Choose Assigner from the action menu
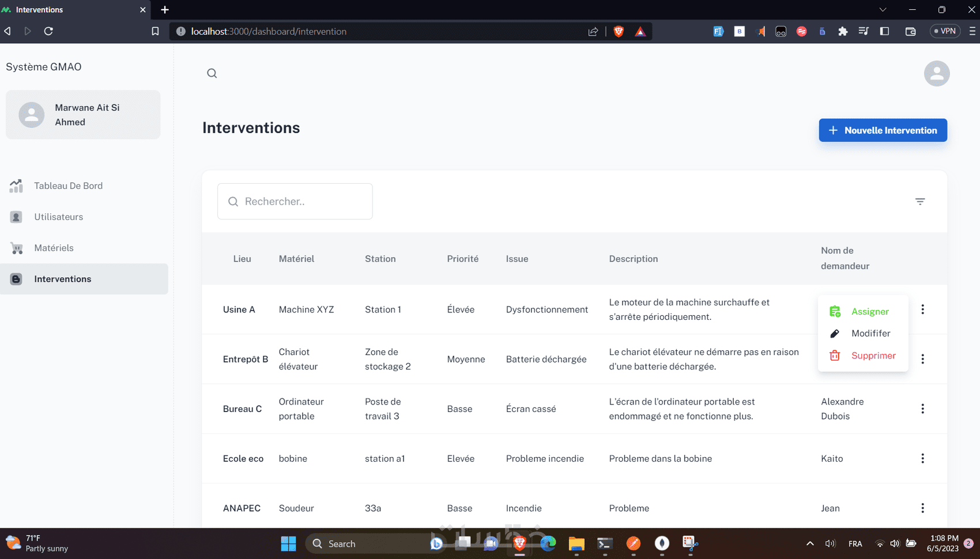Viewport: 980px width, 559px height. 869,311
